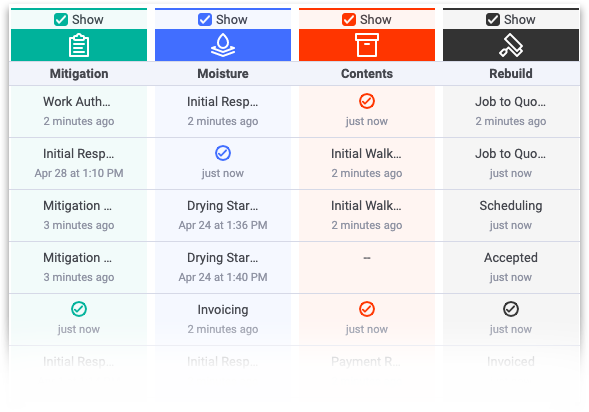Uncheck the Show checkbox for Moisture

[205, 20]
